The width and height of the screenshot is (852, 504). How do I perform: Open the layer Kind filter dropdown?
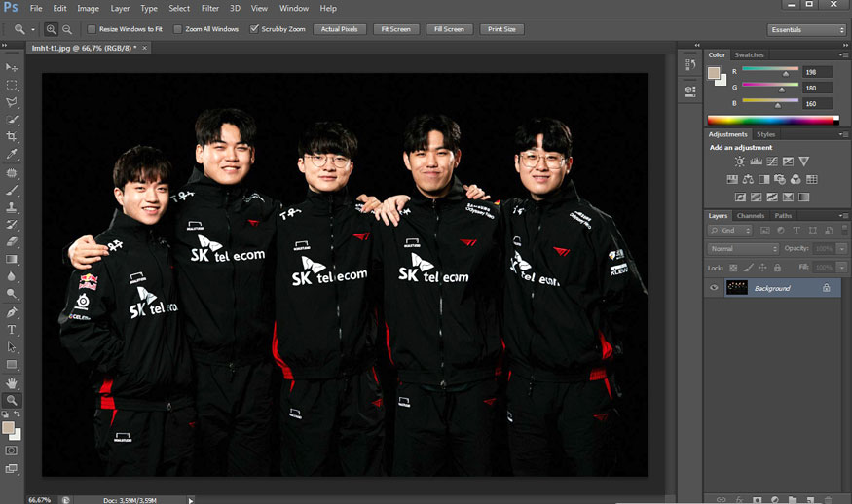coord(730,231)
